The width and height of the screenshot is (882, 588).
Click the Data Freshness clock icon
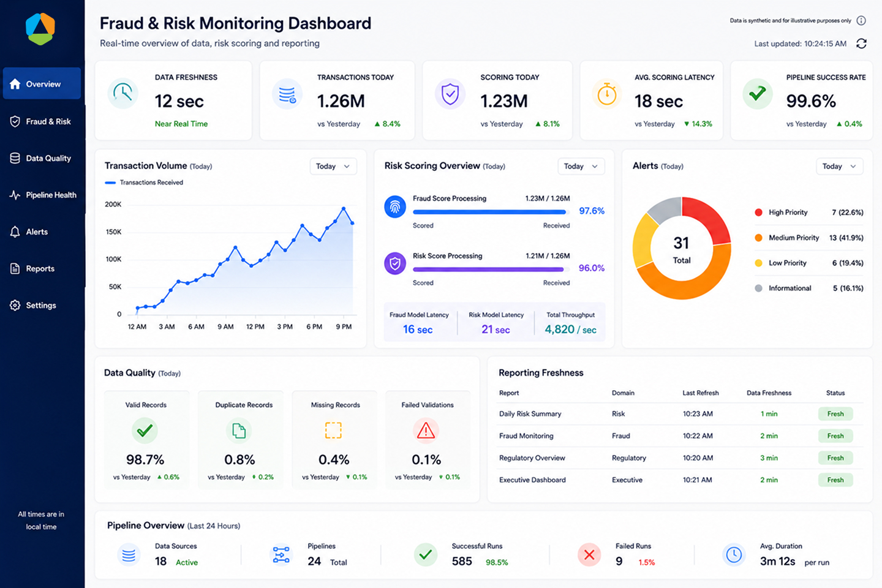click(123, 93)
